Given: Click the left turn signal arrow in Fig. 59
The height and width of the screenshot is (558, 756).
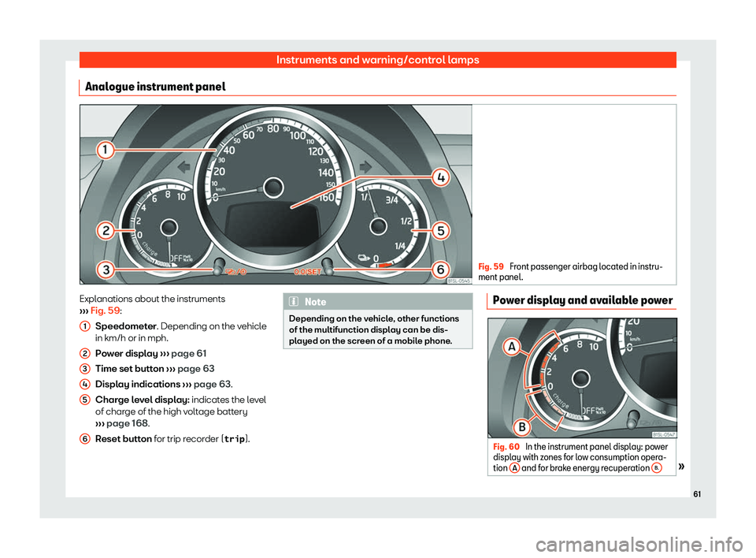Looking at the screenshot, I should coord(184,168).
